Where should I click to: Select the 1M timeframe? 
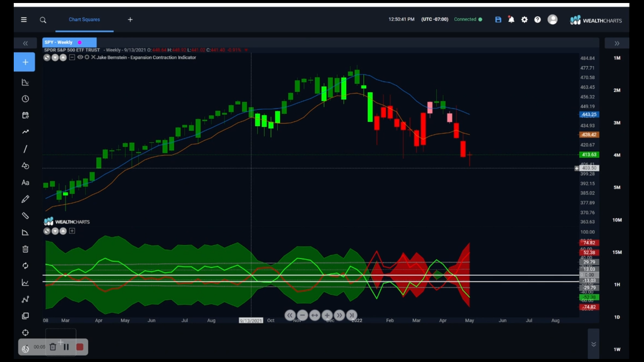tap(617, 58)
